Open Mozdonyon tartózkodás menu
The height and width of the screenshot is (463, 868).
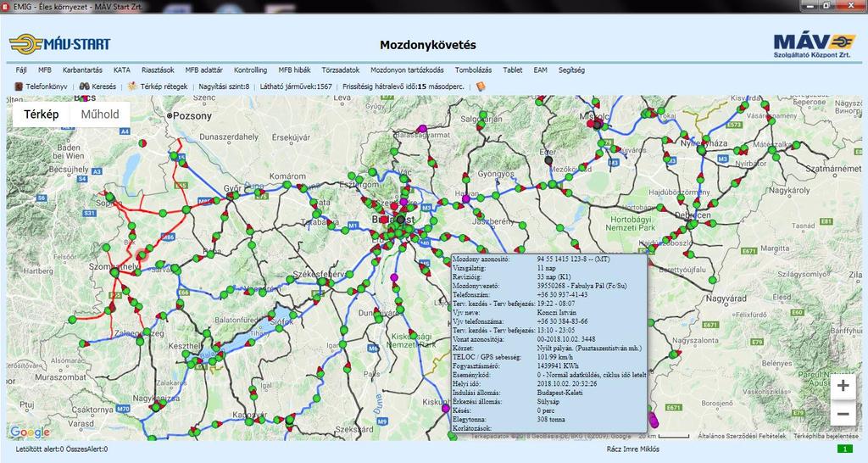click(407, 70)
